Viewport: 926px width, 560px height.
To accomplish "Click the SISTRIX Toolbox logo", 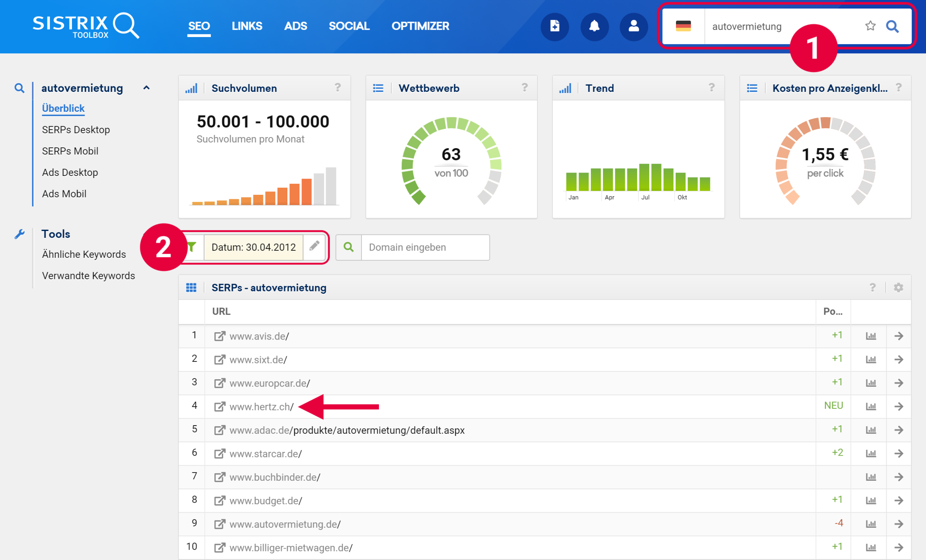I will [86, 26].
